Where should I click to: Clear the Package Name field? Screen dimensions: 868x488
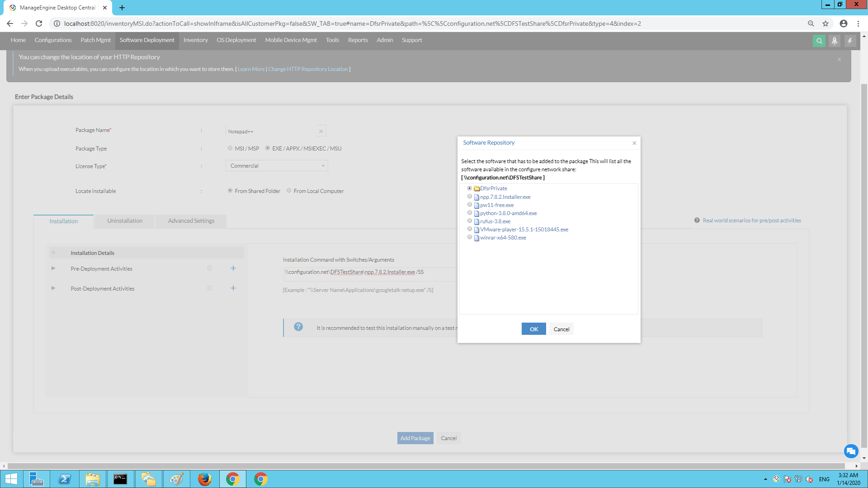(x=321, y=131)
